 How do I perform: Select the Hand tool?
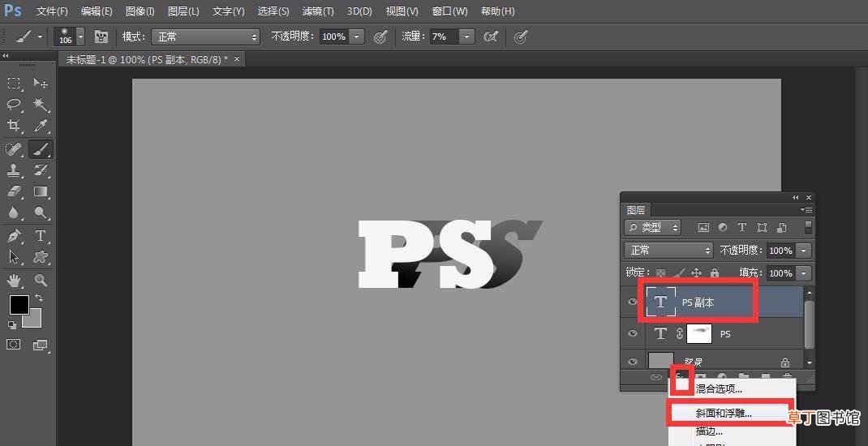[14, 280]
